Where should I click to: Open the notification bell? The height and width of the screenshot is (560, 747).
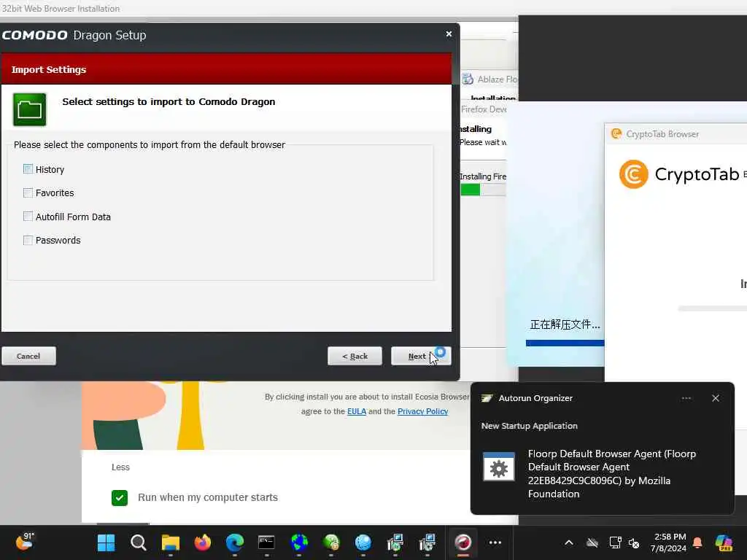(x=697, y=542)
